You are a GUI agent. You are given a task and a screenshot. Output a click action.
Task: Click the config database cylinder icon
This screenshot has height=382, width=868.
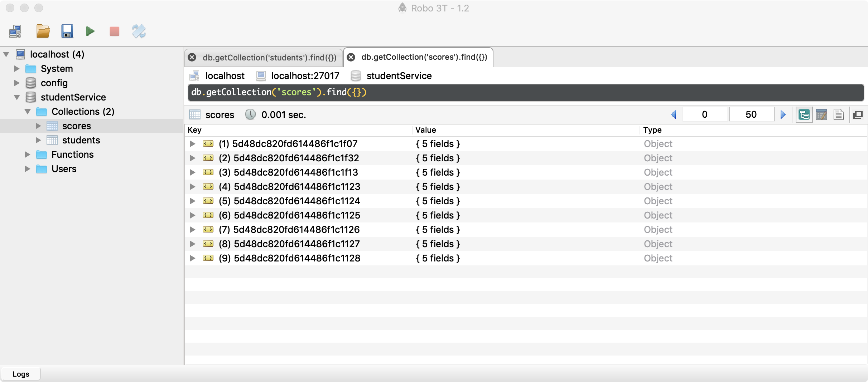pyautogui.click(x=31, y=83)
